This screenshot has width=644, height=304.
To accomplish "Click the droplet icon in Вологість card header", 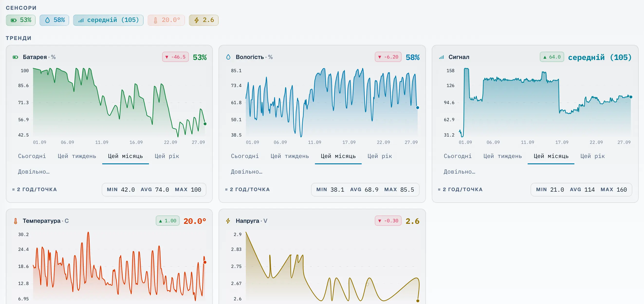I will 228,57.
